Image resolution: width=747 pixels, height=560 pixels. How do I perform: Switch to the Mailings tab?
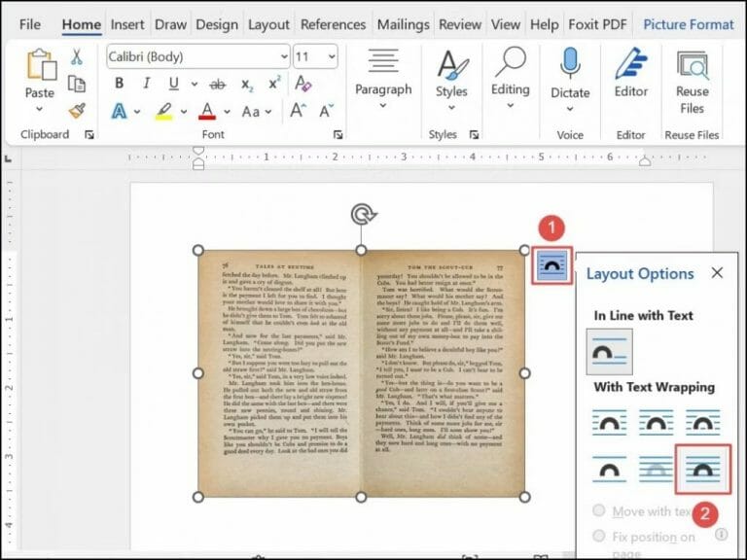coord(403,24)
